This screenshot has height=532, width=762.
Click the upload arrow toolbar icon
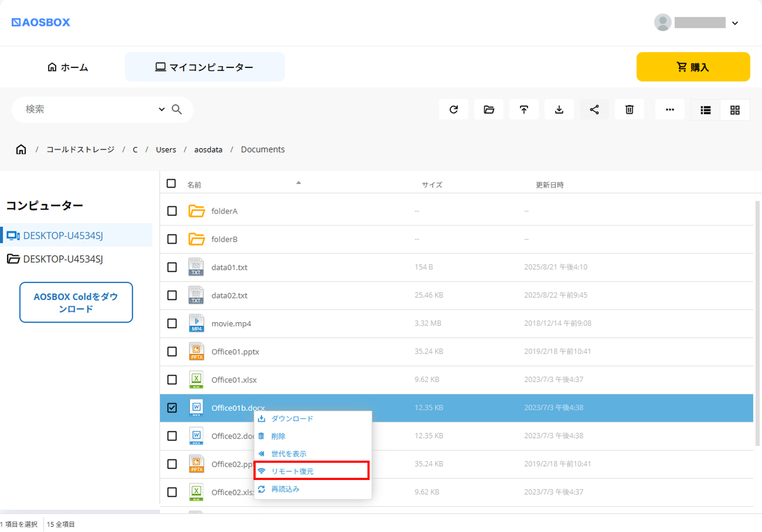pos(524,110)
